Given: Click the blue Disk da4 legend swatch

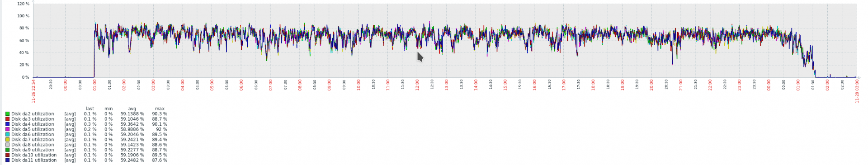Looking at the screenshot, I should (7, 124).
